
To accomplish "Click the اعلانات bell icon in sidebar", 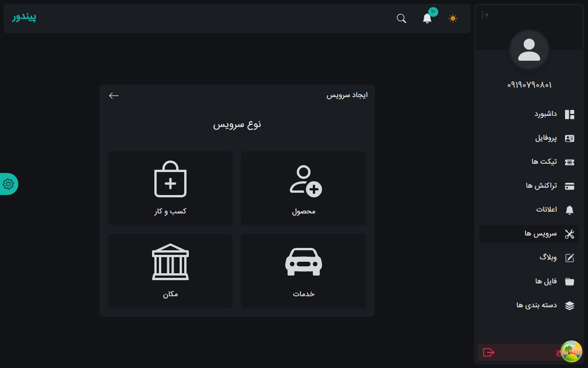I will (570, 210).
